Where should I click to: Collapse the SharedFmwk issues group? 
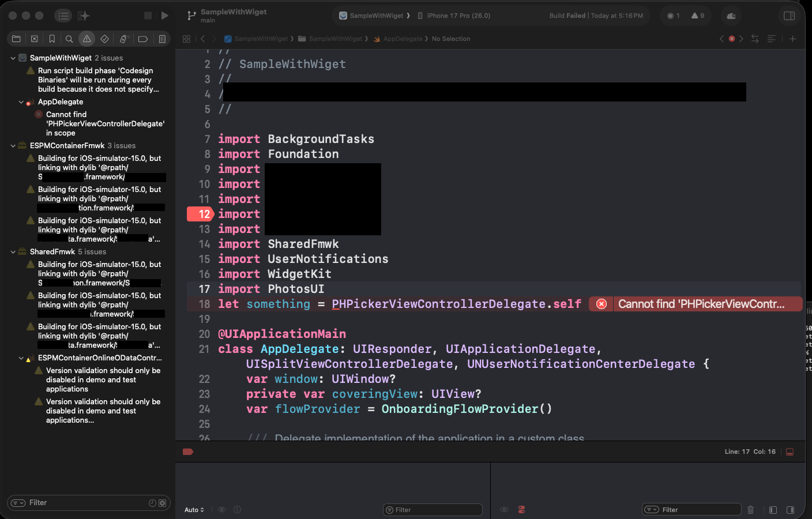click(13, 252)
